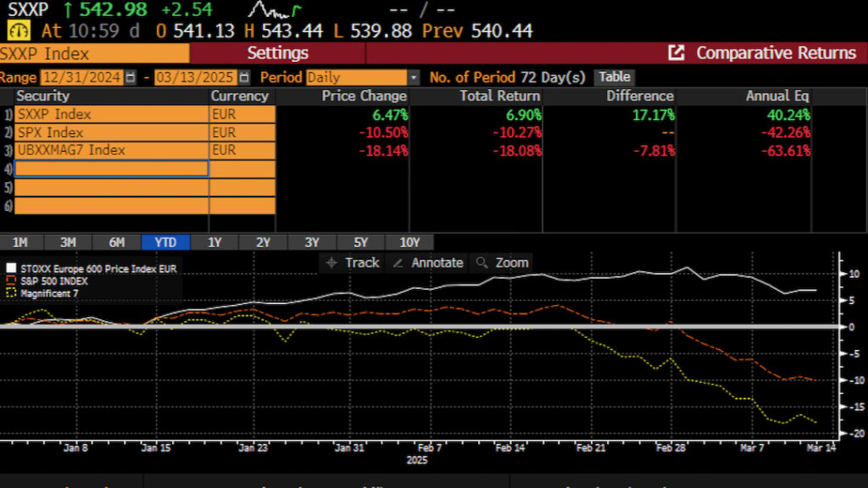The height and width of the screenshot is (488, 868).
Task: Click empty security input in row 5
Action: pyautogui.click(x=111, y=187)
